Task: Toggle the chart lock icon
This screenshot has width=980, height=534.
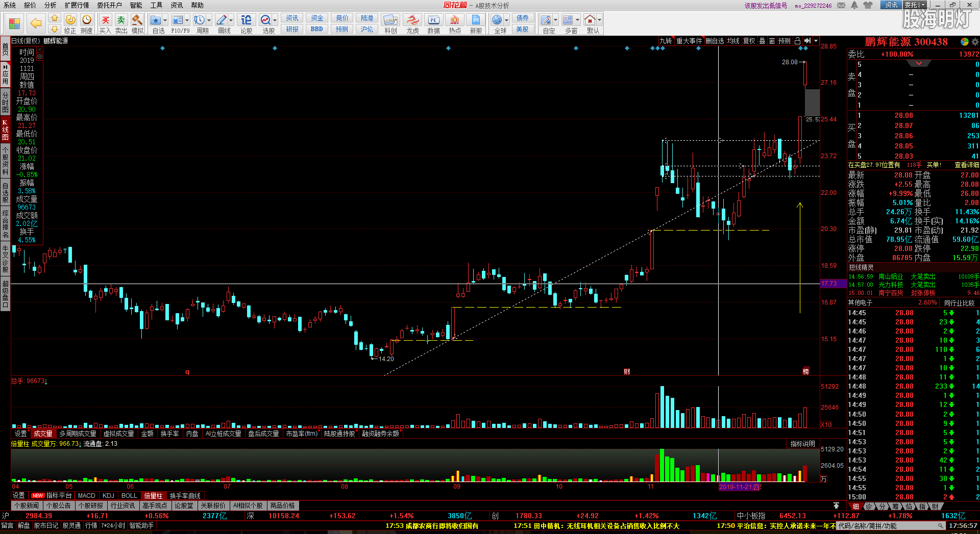Action: click(797, 41)
